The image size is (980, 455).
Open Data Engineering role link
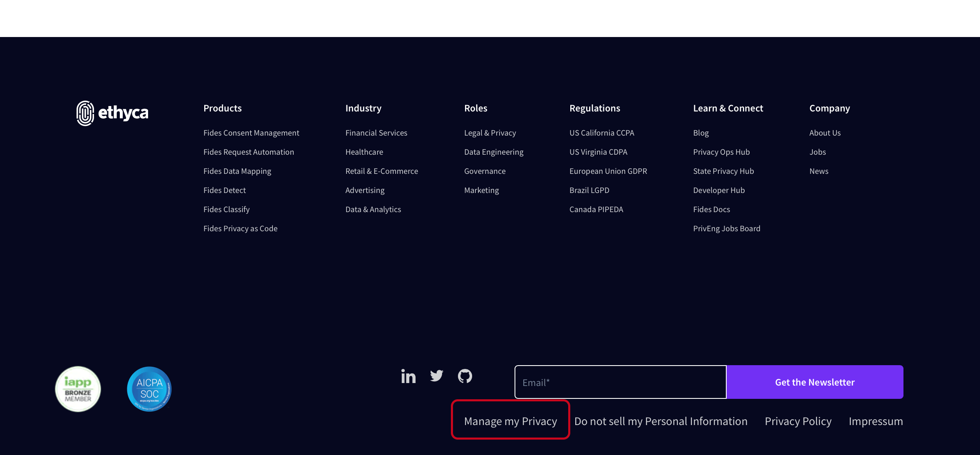(494, 152)
